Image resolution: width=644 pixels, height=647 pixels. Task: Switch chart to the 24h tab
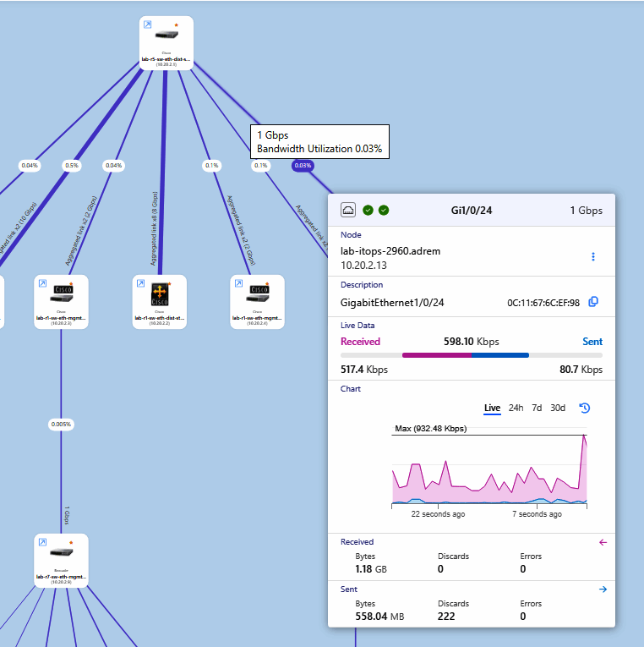[x=516, y=408]
